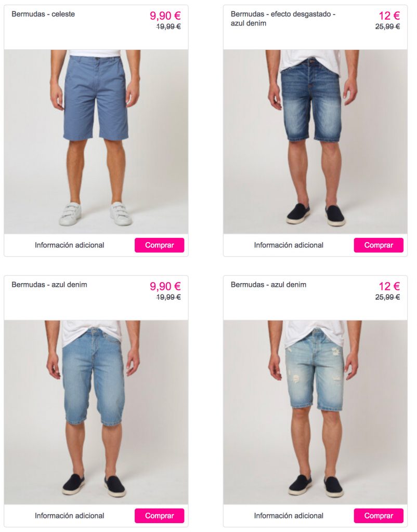Select the bottom-left 'Bermudas - azul denim' title
Screen dimensions: 417x532
49,285
